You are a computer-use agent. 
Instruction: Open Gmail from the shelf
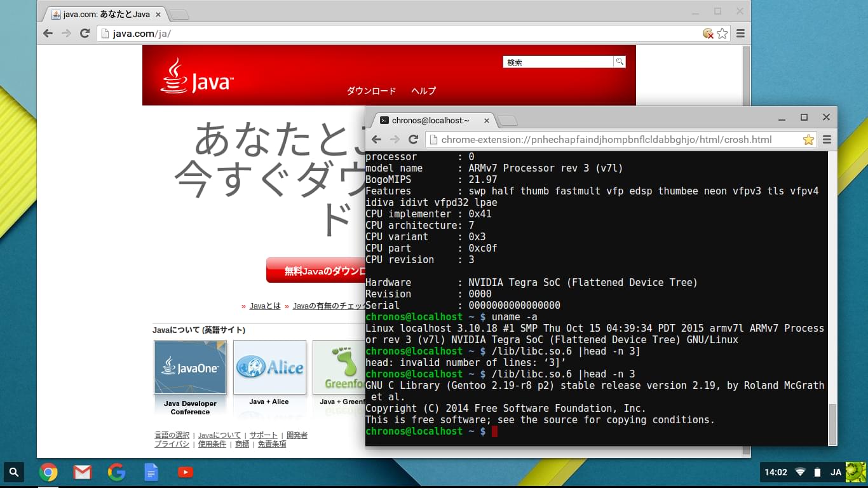pos(83,472)
